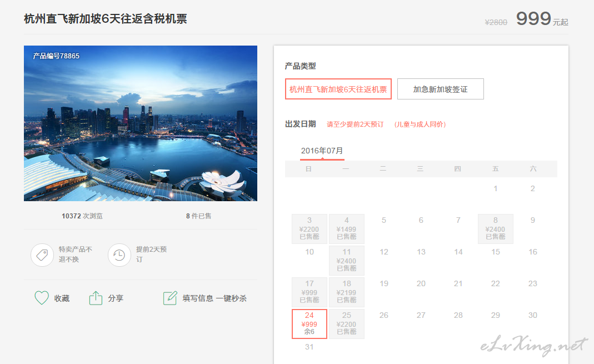The width and height of the screenshot is (594, 364).
Task: Click the 产品编号78865 label
Action: point(56,56)
